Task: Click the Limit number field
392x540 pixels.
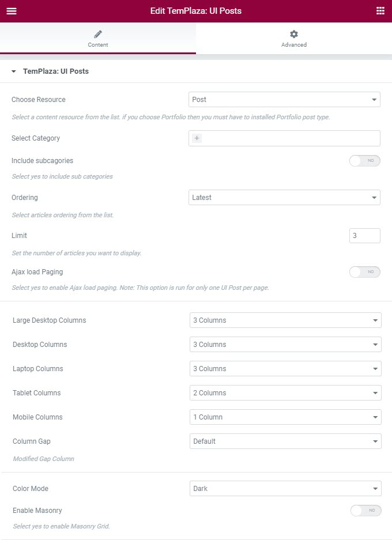Action: (364, 236)
